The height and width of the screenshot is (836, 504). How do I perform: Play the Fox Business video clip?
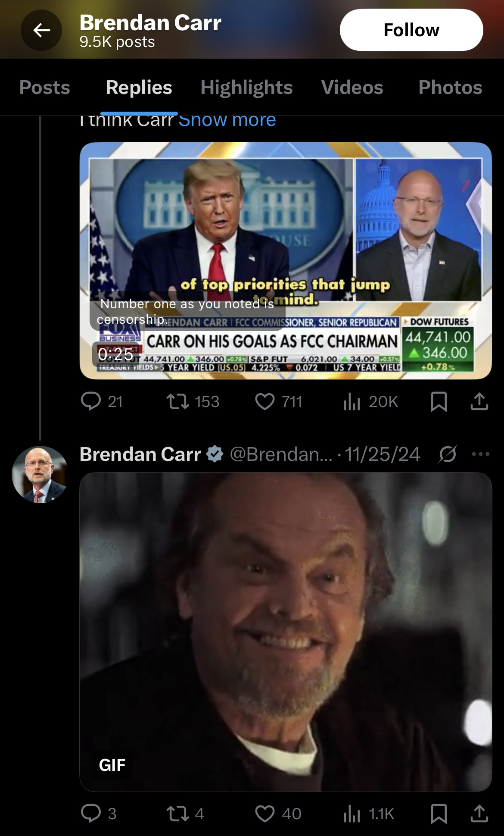286,260
